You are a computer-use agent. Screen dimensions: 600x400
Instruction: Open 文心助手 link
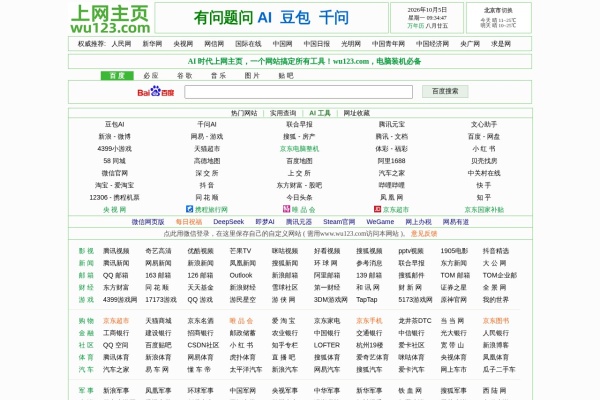[484, 124]
